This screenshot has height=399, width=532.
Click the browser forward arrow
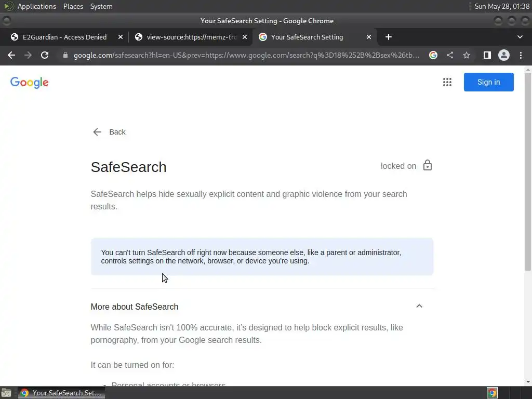coord(28,55)
